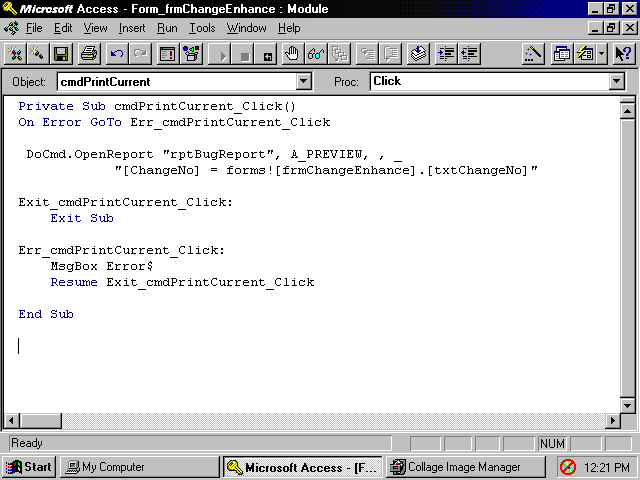The height and width of the screenshot is (480, 640).
Task: Click the Help pointer question mark icon
Action: pyautogui.click(x=624, y=54)
